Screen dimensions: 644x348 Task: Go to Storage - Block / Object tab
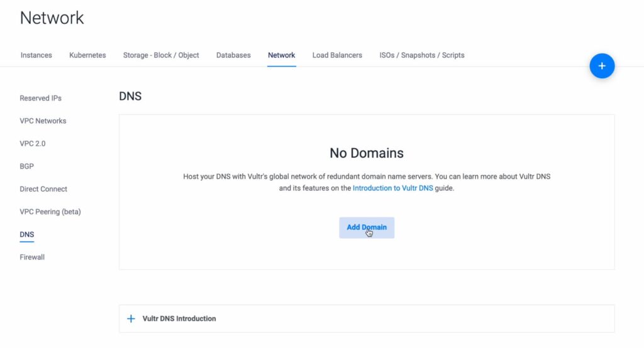pos(161,55)
